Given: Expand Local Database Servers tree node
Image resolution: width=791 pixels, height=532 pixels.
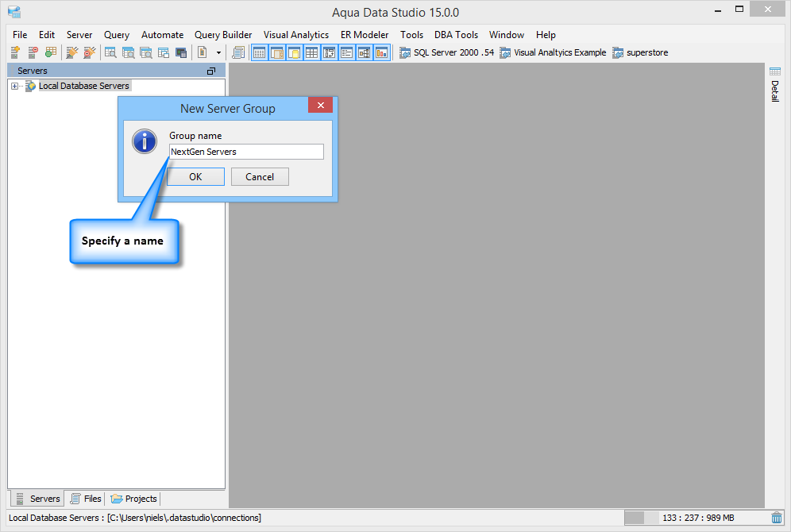Looking at the screenshot, I should 14,87.
